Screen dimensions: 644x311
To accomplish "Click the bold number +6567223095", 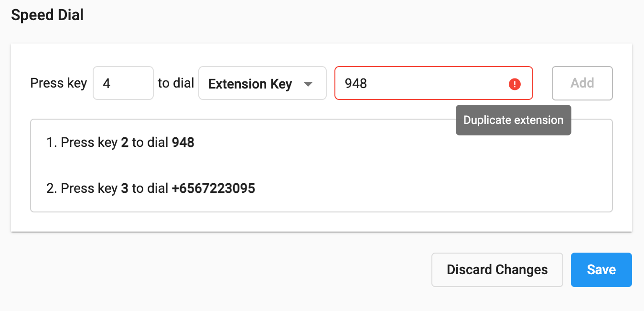I will pyautogui.click(x=214, y=189).
